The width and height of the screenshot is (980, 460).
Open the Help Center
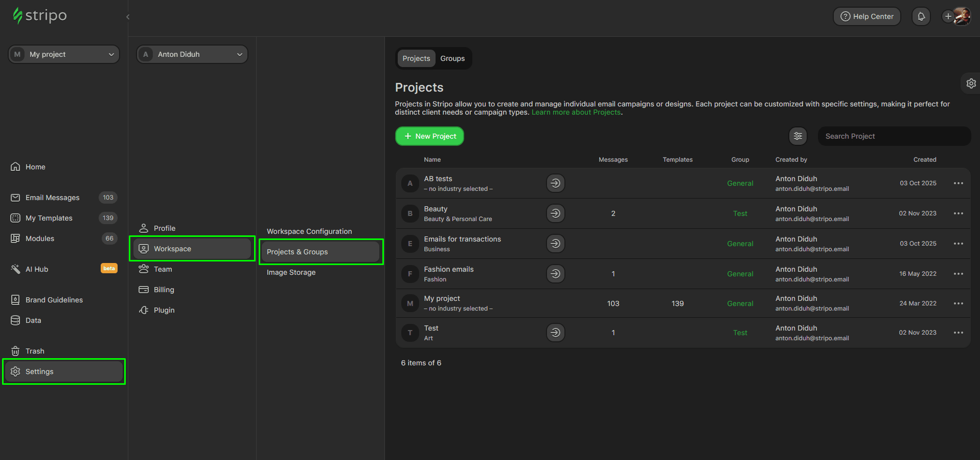[x=867, y=16]
